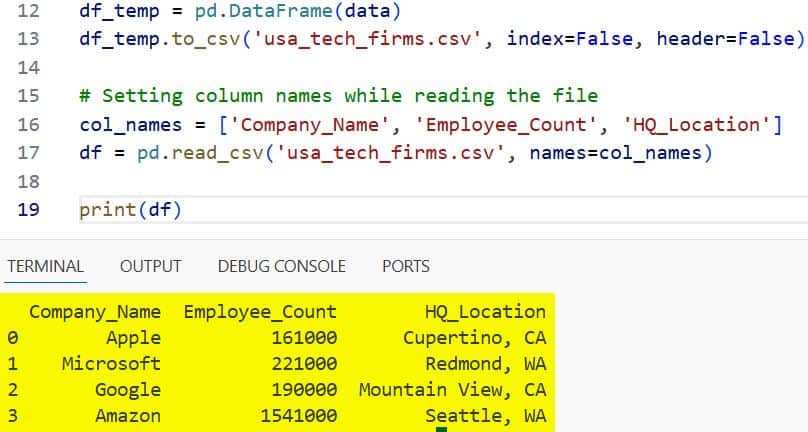Click 'Google' in terminal output
This screenshot has width=808, height=432.
click(x=128, y=390)
